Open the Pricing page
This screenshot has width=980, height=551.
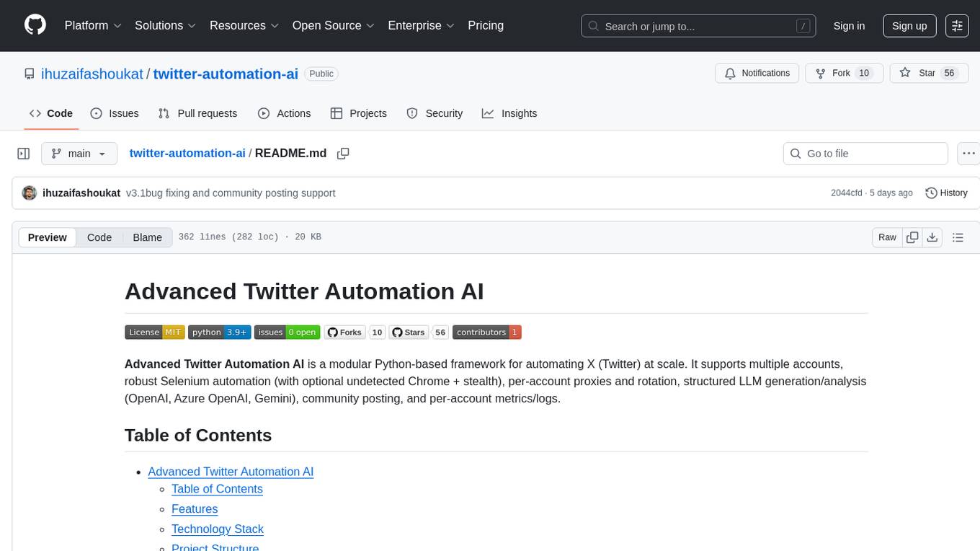[x=486, y=25]
